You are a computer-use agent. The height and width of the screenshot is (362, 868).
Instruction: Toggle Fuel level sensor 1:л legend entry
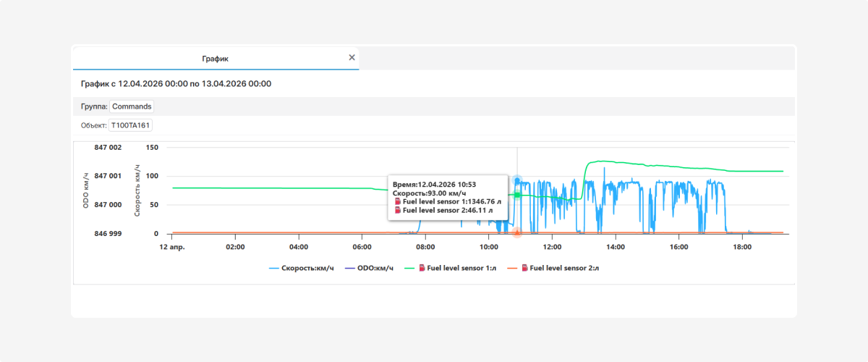click(x=451, y=268)
